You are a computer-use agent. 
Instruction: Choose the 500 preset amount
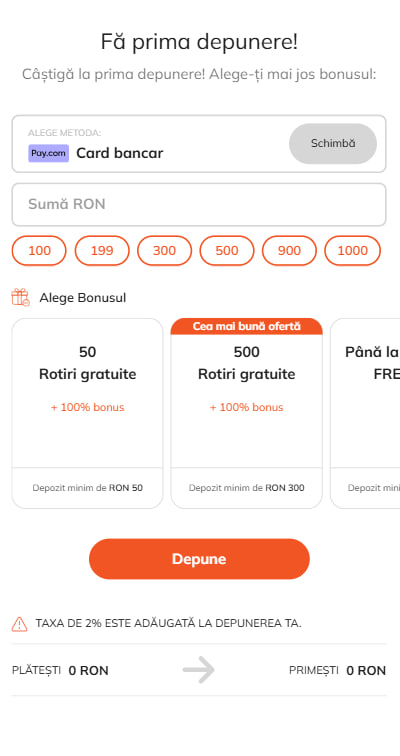[x=227, y=251]
